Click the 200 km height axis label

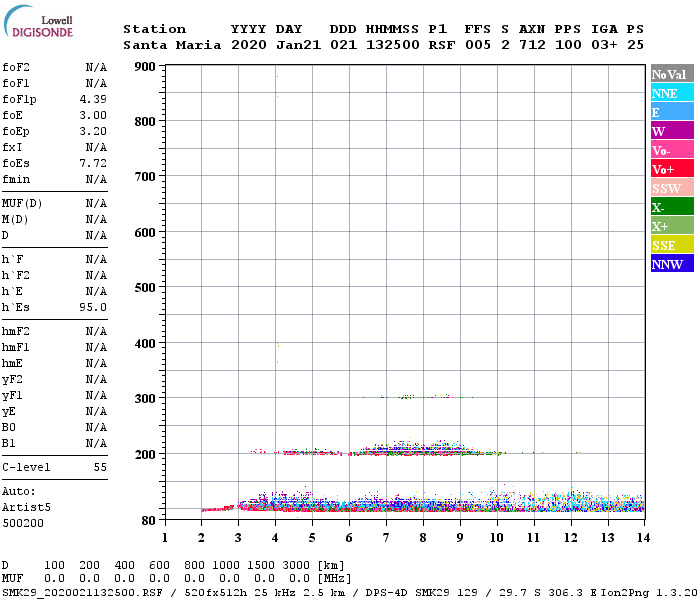coord(145,454)
